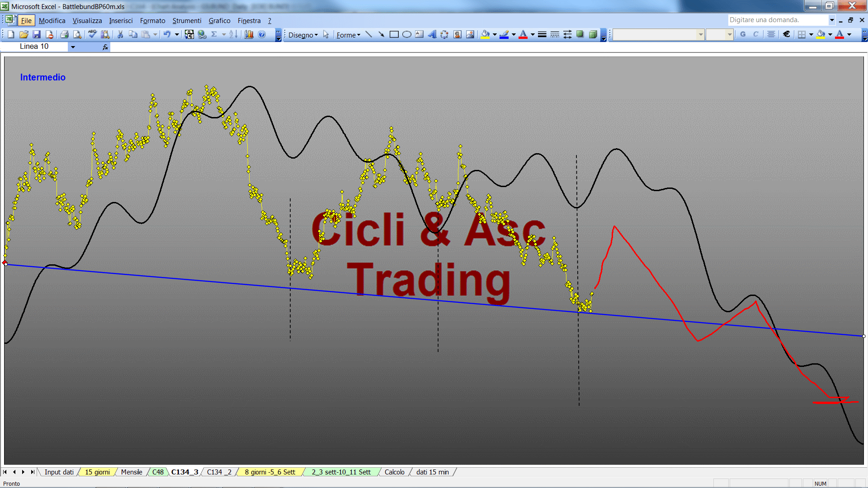Insert picture from file icon
Viewport: 868px width, 488px height.
470,34
